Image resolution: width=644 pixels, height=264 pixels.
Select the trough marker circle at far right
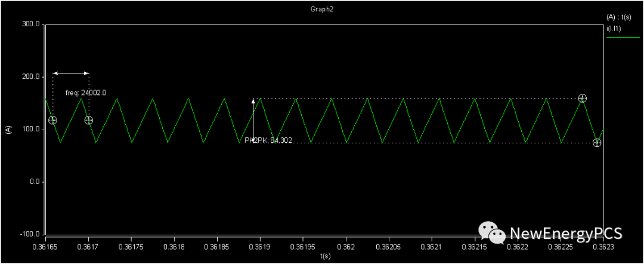[x=597, y=143]
